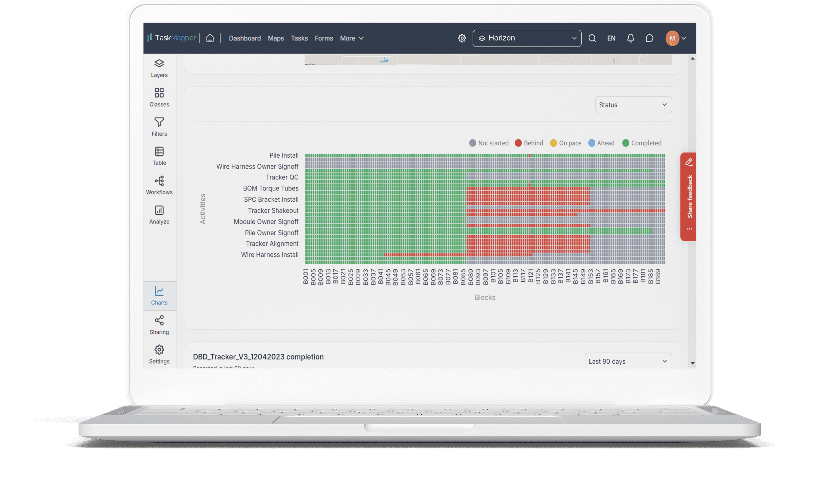The image size is (828, 504).
Task: Click the scrollbar down arrow
Action: pyautogui.click(x=692, y=363)
